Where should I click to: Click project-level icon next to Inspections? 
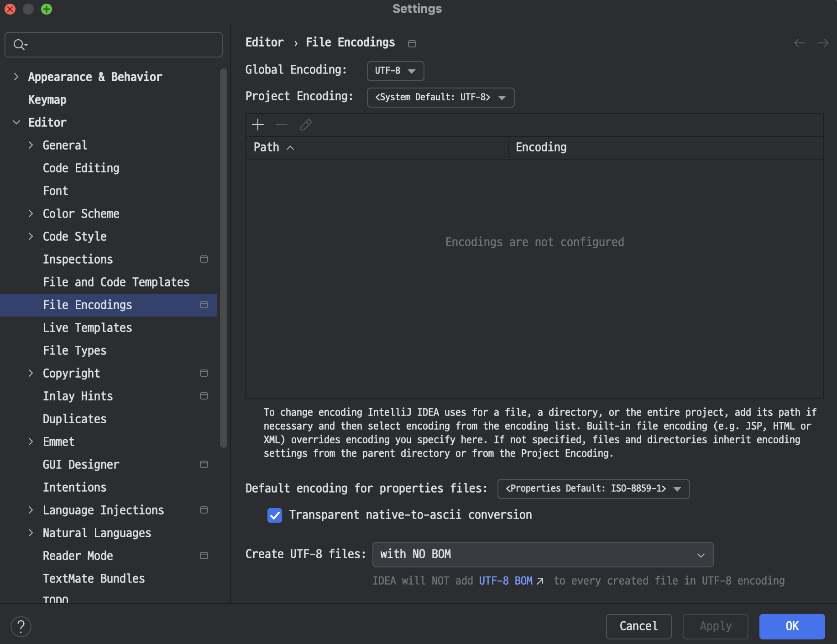click(204, 259)
